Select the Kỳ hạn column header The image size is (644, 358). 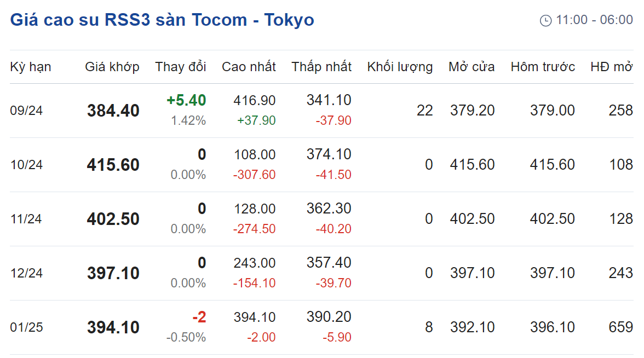point(31,67)
